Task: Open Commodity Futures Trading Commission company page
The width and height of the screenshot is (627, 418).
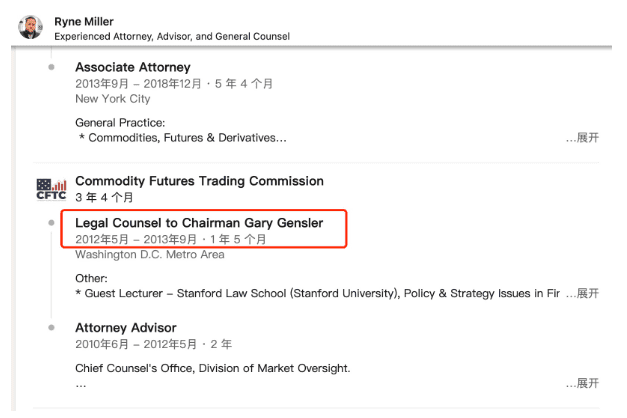Action: click(x=199, y=181)
